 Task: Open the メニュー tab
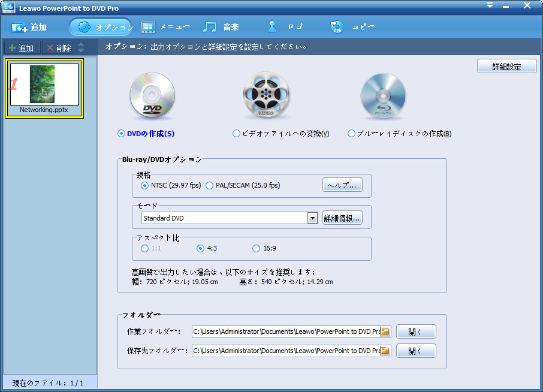point(165,27)
